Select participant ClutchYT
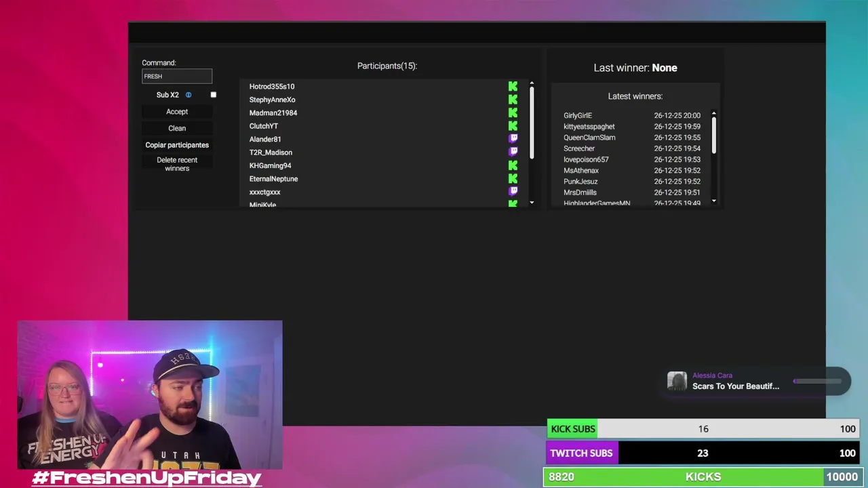 pyautogui.click(x=264, y=126)
